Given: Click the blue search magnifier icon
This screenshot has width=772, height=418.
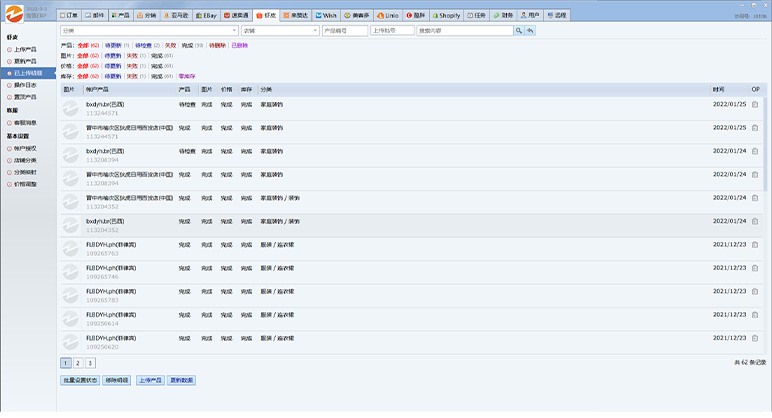Looking at the screenshot, I should pos(519,31).
